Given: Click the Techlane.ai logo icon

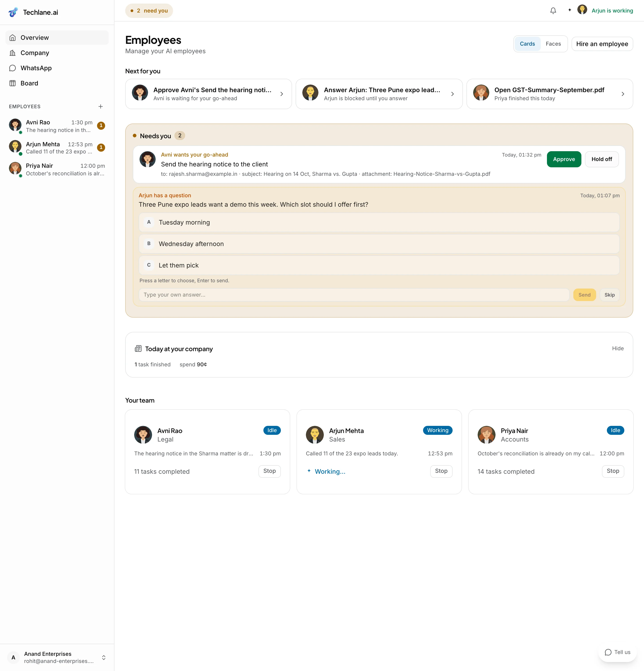Looking at the screenshot, I should click(13, 12).
